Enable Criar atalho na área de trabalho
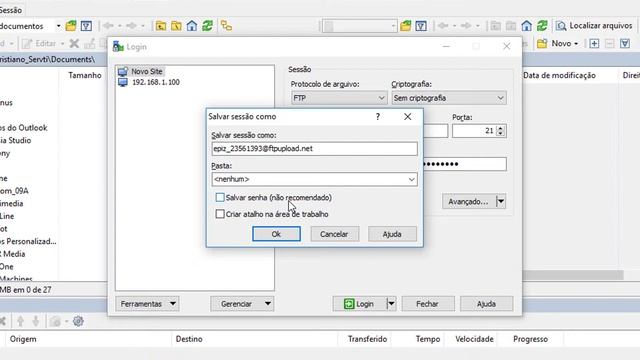This screenshot has height=360, width=640. click(x=220, y=214)
